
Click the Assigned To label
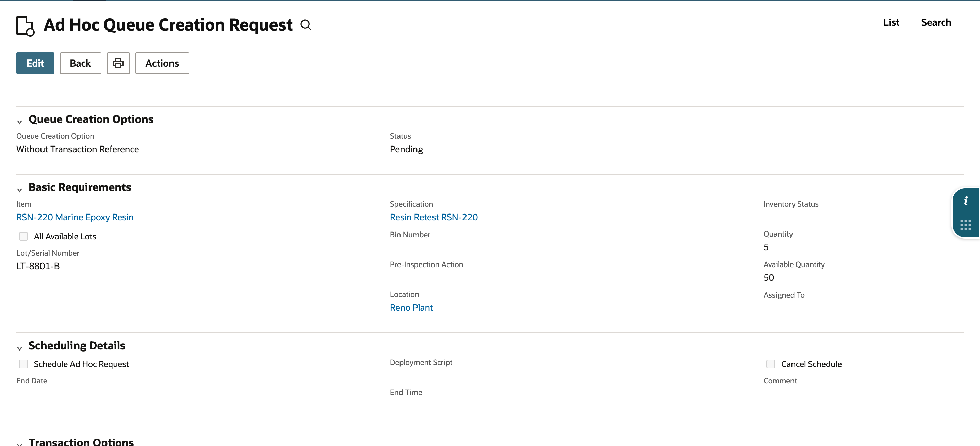(x=784, y=295)
